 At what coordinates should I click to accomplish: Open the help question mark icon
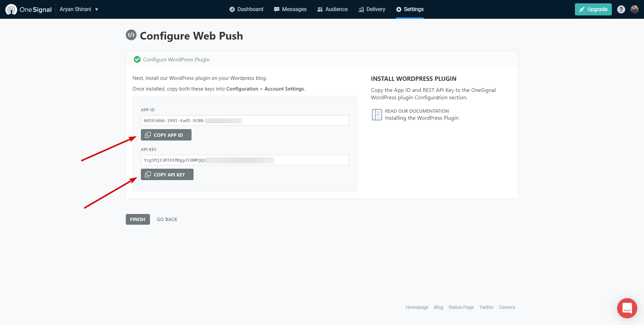621,9
